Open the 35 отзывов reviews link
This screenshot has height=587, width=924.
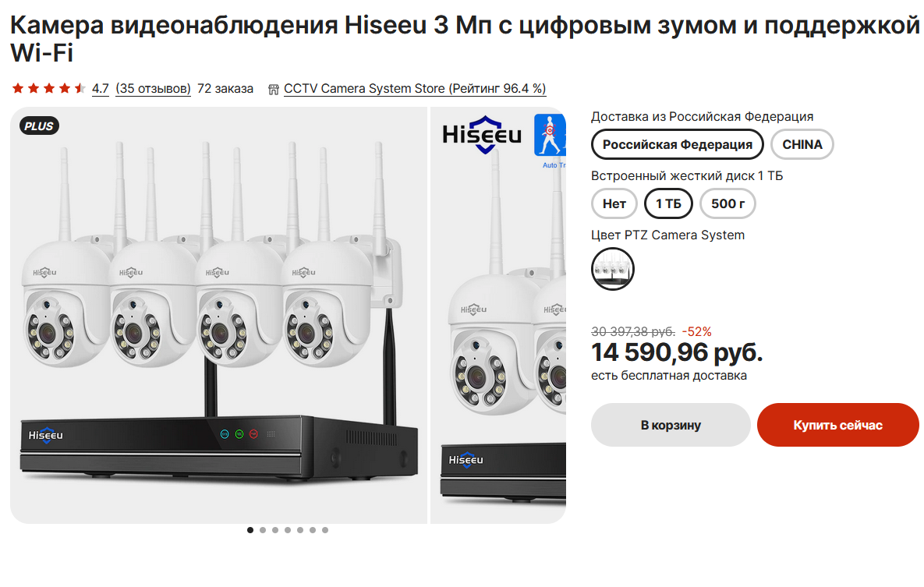pos(153,88)
